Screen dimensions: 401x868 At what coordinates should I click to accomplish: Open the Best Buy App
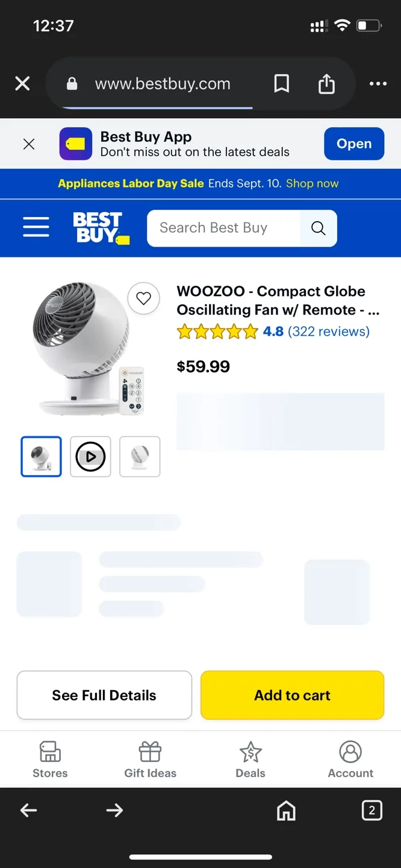pos(354,143)
